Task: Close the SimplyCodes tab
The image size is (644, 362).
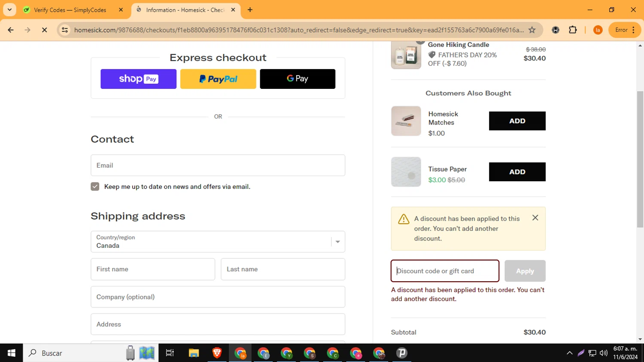Action: tap(121, 10)
